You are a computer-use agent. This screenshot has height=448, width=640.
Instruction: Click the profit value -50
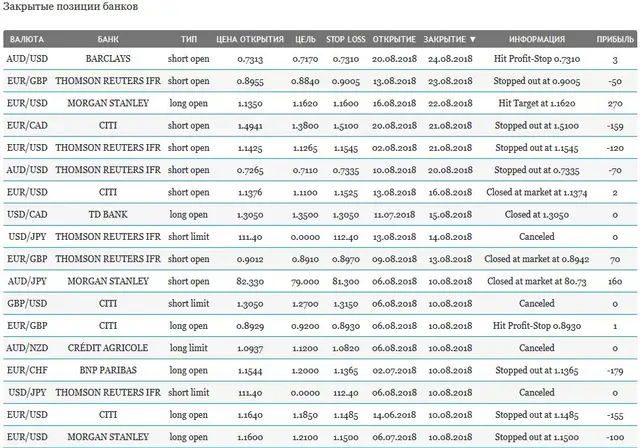click(615, 82)
